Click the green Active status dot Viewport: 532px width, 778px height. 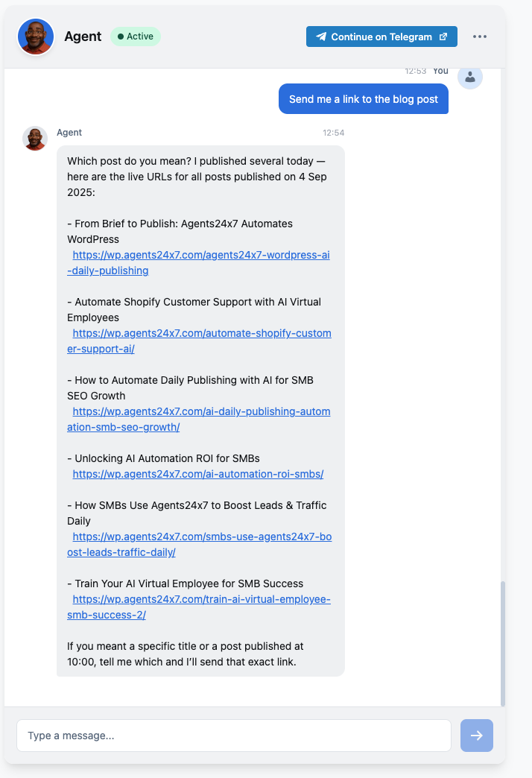point(120,36)
